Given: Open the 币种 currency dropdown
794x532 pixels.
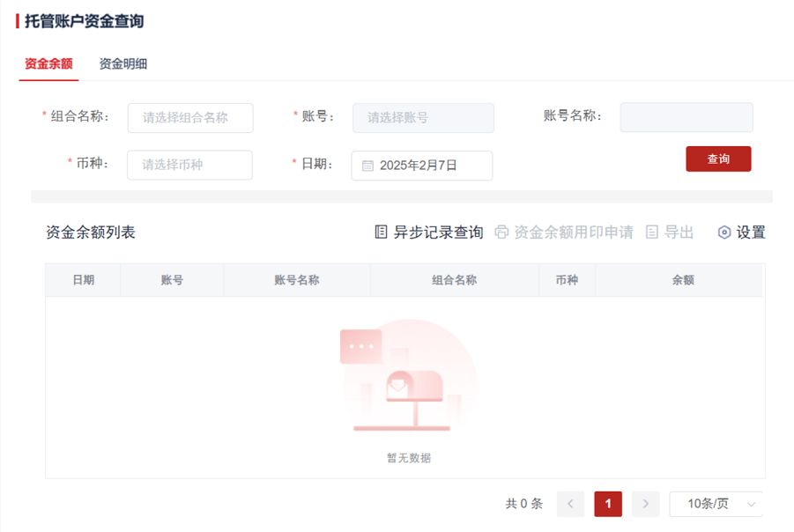Looking at the screenshot, I should (x=189, y=165).
